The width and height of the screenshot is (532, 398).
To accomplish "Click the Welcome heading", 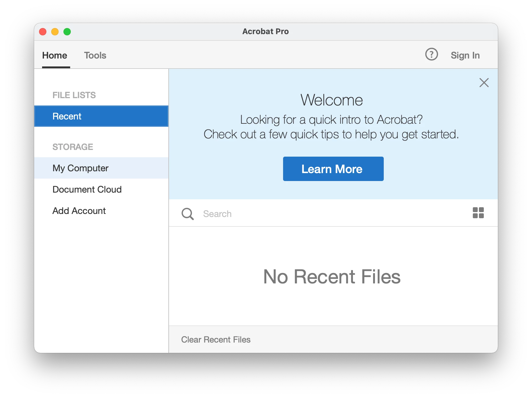I will [332, 100].
